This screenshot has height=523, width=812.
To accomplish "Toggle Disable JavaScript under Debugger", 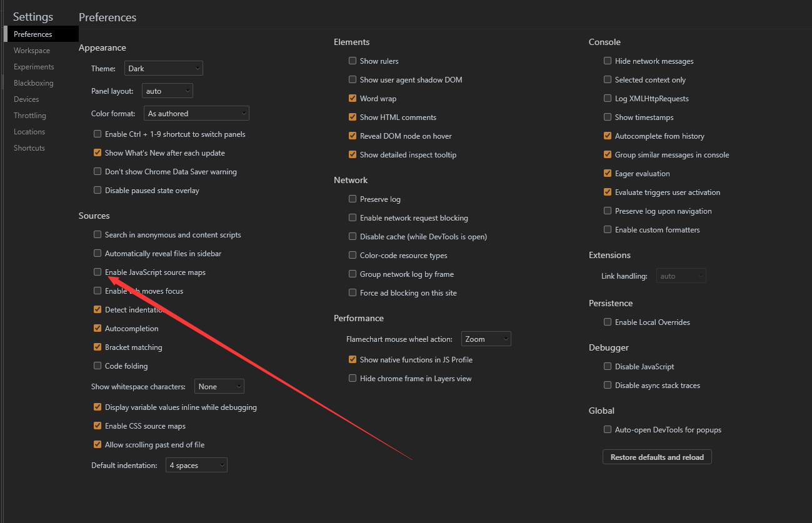I will pyautogui.click(x=608, y=366).
